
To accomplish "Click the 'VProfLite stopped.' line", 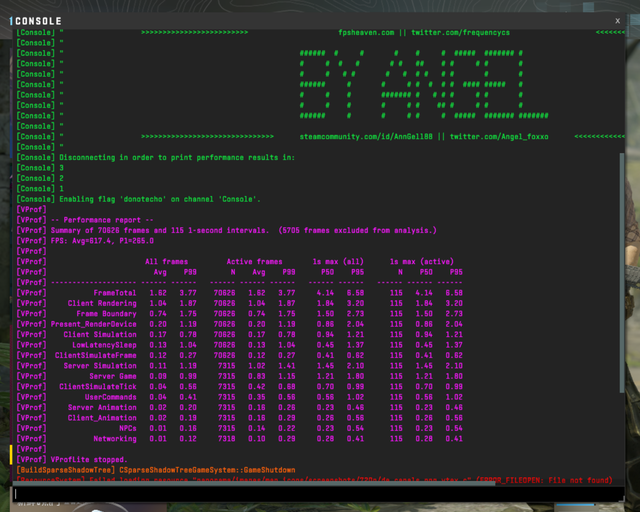I will tap(89, 459).
